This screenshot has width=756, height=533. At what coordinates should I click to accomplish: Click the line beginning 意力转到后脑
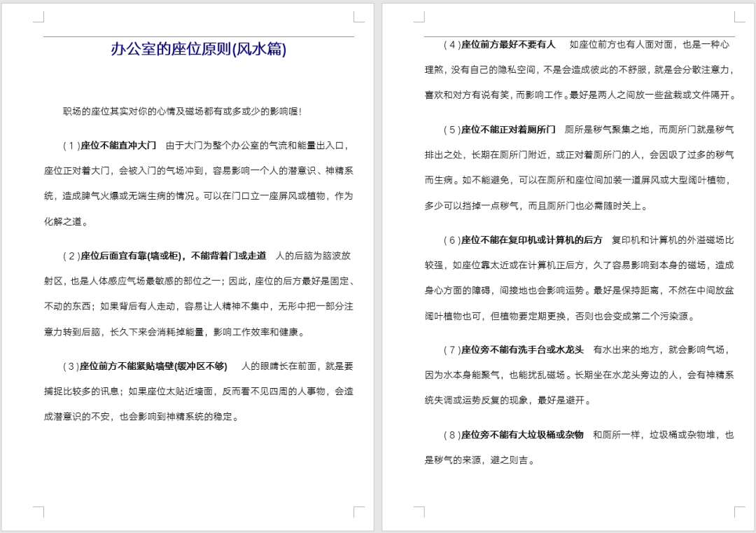[x=174, y=332]
